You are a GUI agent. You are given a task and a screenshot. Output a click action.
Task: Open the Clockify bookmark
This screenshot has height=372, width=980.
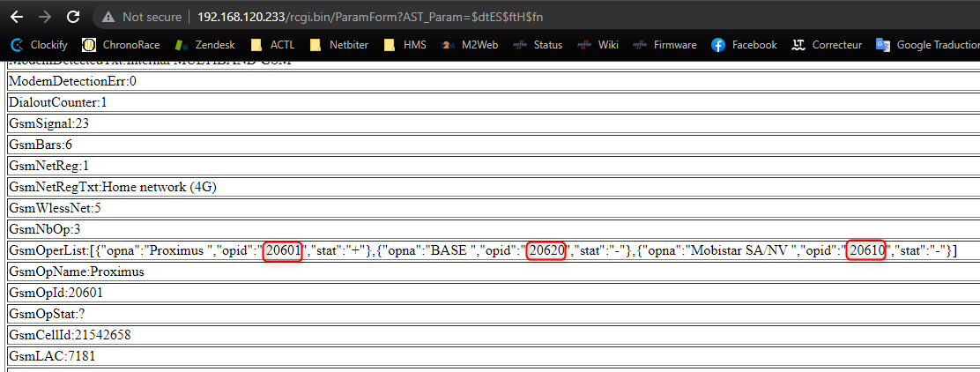coord(40,45)
